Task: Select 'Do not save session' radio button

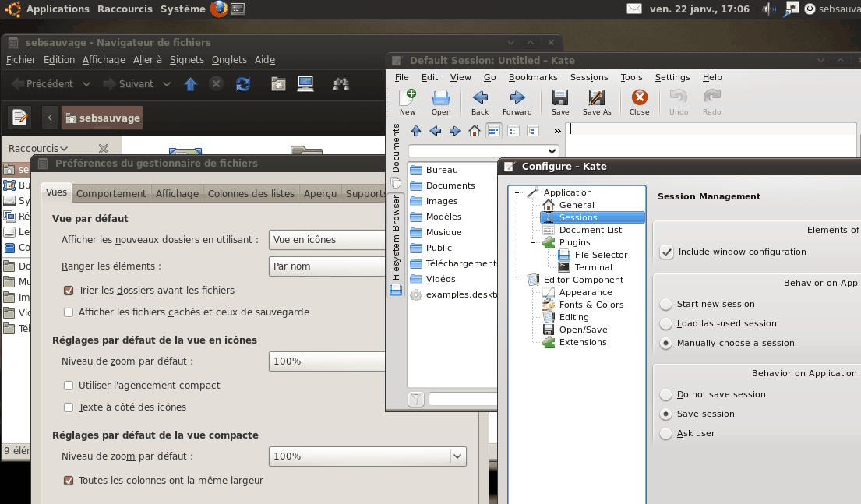Action: tap(665, 394)
